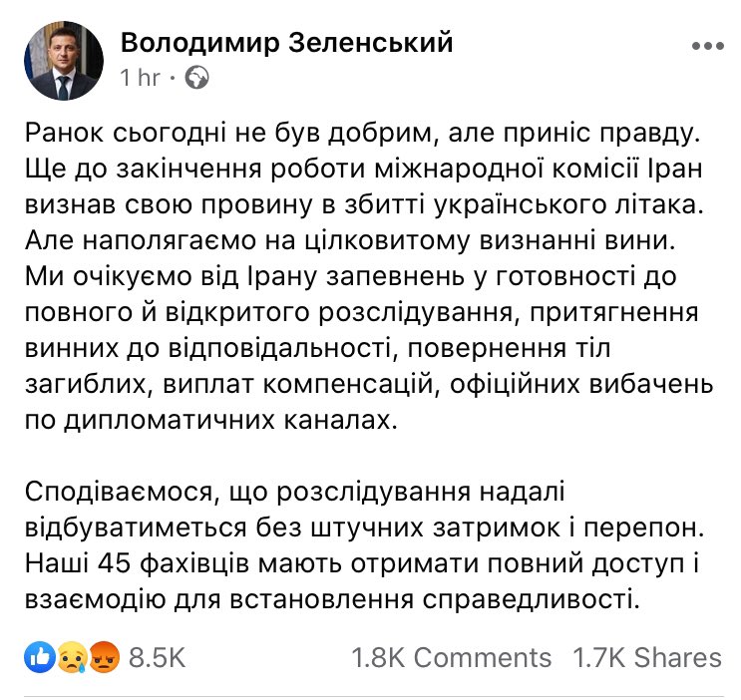Open the 1.8K Comments list

click(x=451, y=658)
